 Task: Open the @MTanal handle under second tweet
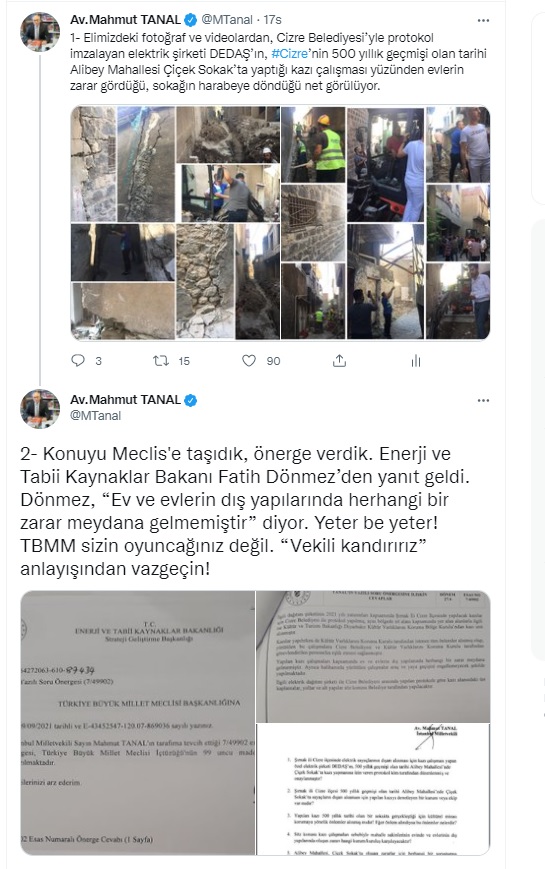tap(95, 416)
